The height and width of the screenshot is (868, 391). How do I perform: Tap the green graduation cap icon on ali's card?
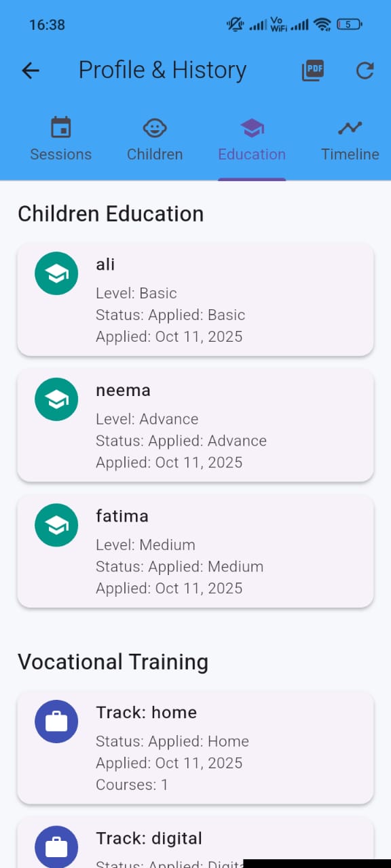(x=56, y=273)
